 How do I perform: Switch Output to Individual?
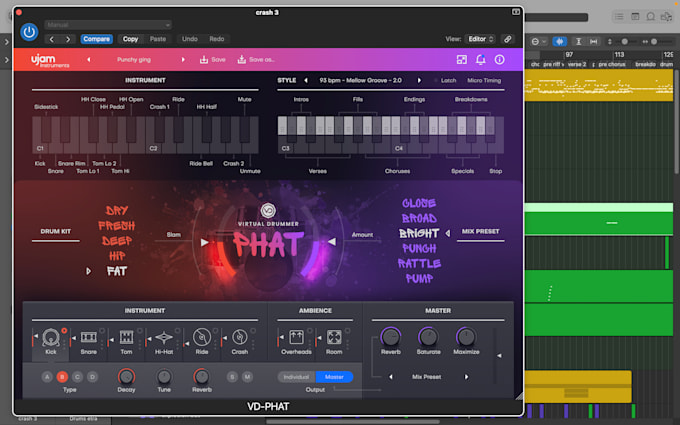(297, 377)
